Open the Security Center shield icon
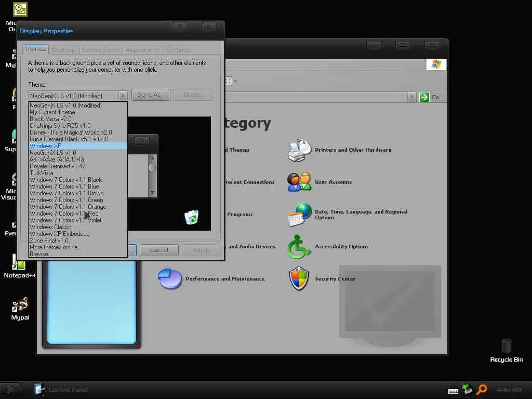 tap(299, 278)
